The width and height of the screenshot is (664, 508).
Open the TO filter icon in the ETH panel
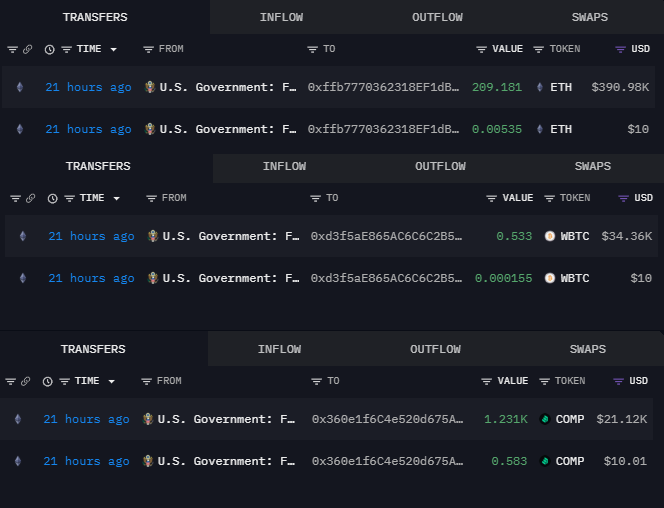tap(312, 50)
